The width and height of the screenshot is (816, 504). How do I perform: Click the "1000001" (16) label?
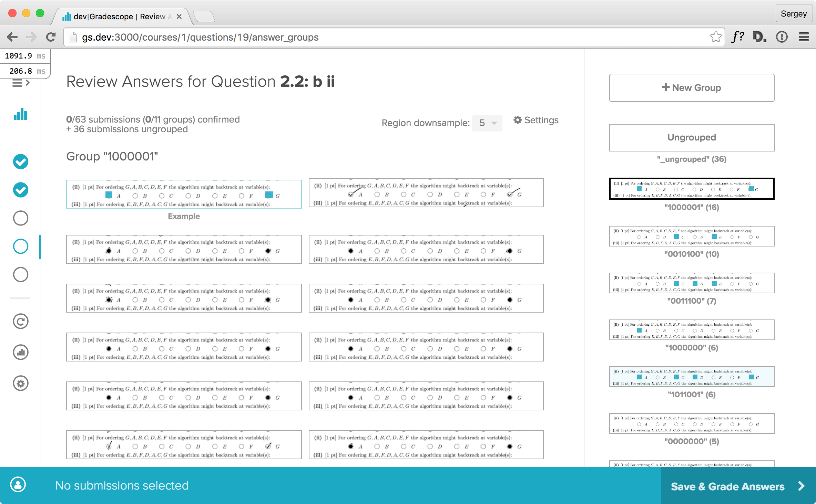point(692,207)
